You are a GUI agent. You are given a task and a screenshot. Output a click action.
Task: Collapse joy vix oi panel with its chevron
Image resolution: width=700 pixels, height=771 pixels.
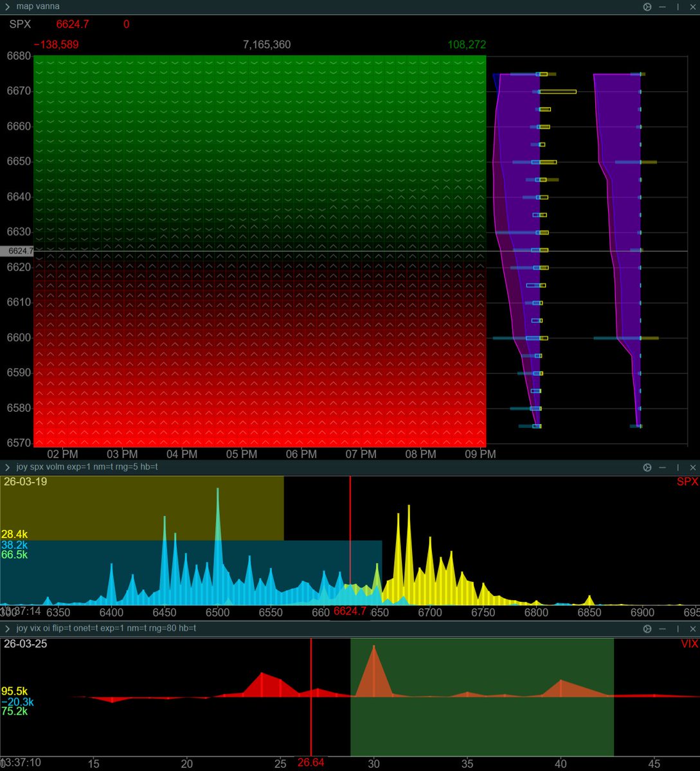click(x=7, y=628)
